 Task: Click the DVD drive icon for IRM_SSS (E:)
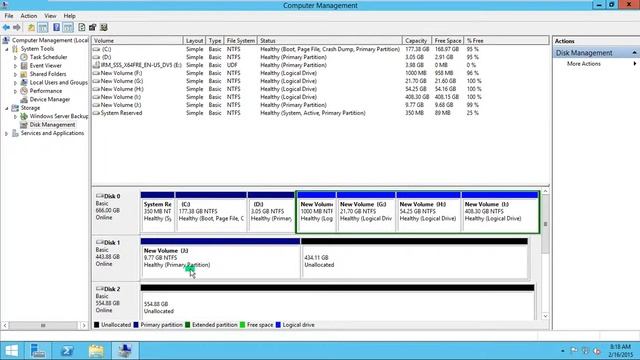[x=96, y=65]
